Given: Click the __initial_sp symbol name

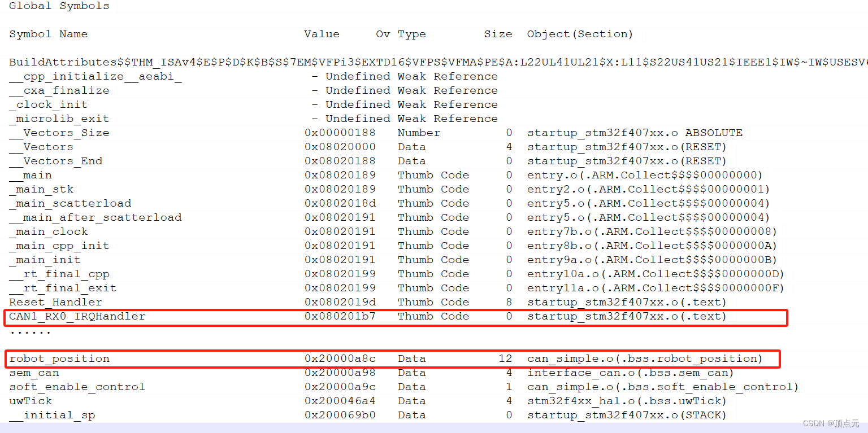Looking at the screenshot, I should 52,415.
